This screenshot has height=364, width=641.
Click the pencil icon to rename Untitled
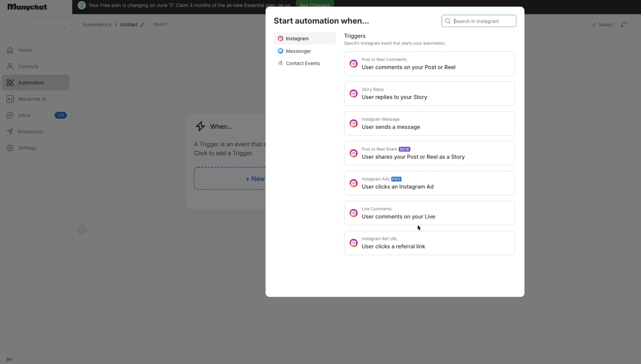[x=143, y=24]
